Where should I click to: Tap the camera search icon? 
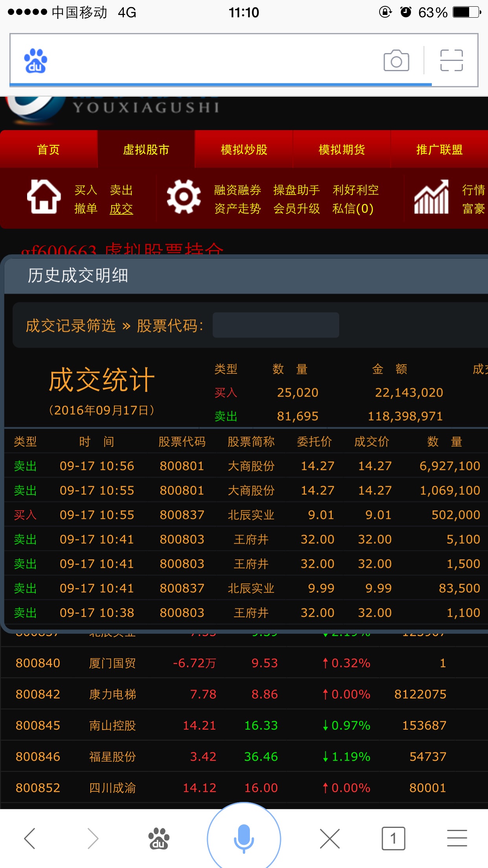point(396,61)
